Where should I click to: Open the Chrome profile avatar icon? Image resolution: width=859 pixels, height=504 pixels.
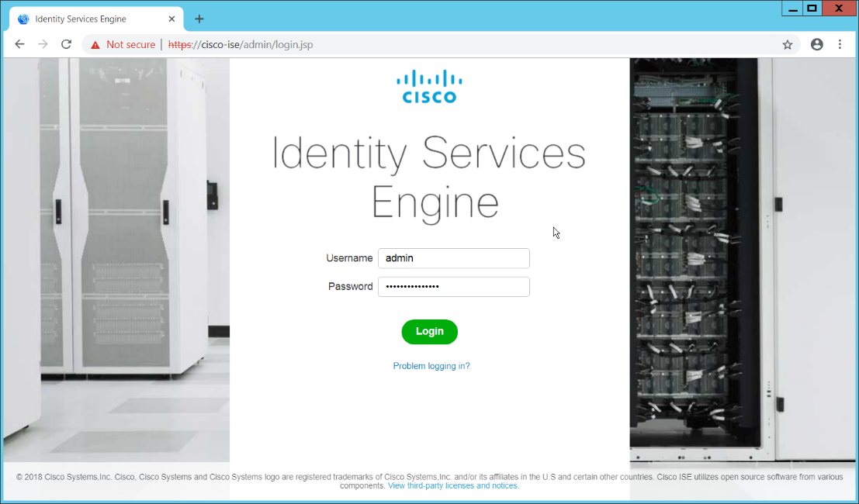[816, 45]
